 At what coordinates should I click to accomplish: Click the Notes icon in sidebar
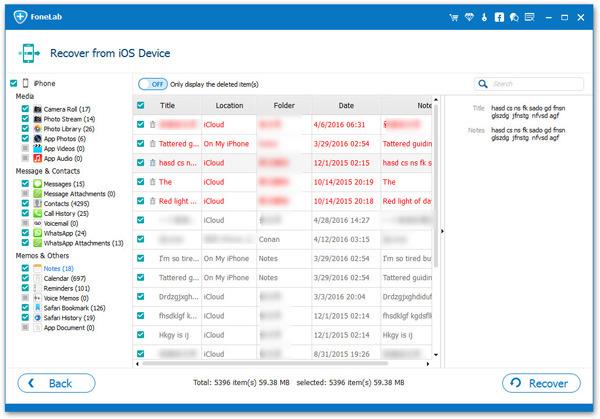tap(38, 268)
